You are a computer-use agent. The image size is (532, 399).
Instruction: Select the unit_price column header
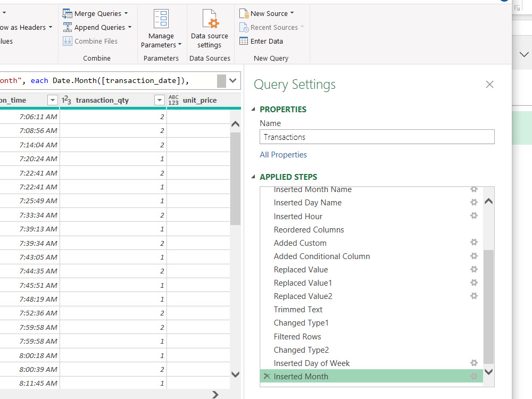pyautogui.click(x=199, y=100)
